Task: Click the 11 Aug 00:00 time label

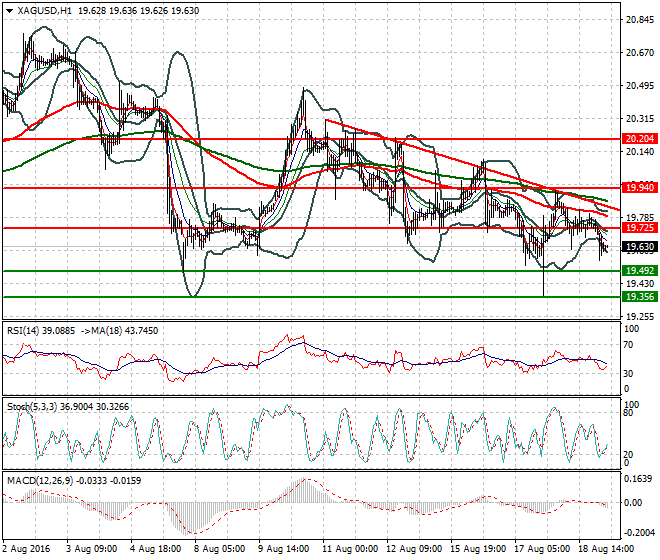Action: click(350, 549)
